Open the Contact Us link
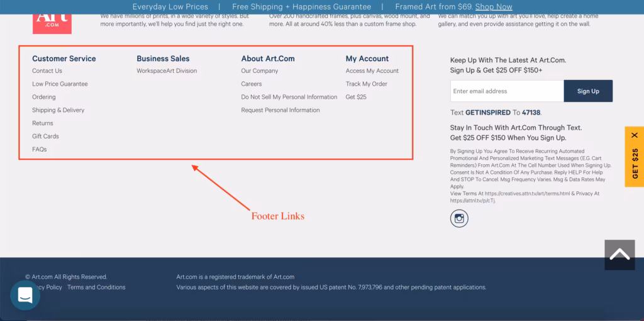The image size is (644, 321). tap(47, 70)
